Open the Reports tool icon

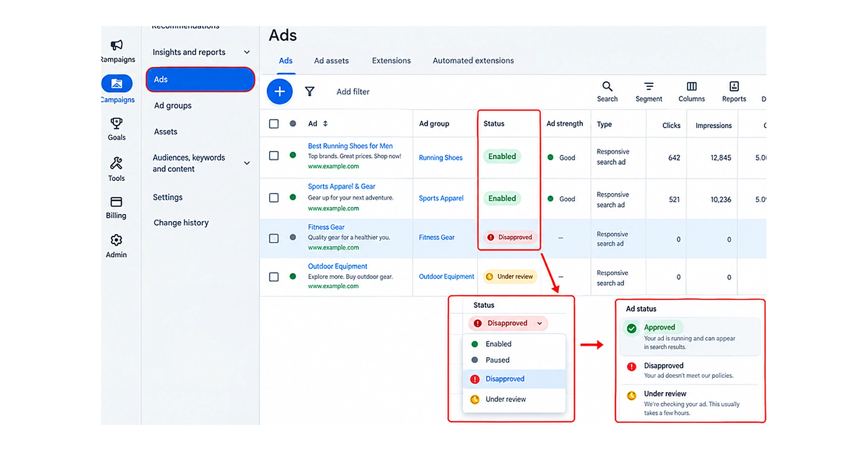point(734,86)
